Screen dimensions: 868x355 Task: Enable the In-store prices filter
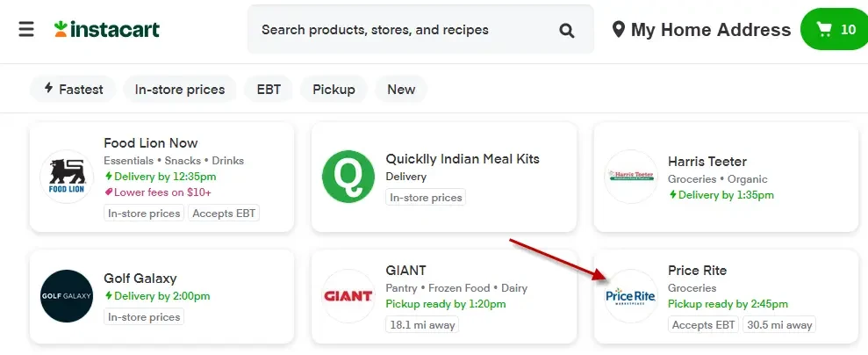coord(180,89)
